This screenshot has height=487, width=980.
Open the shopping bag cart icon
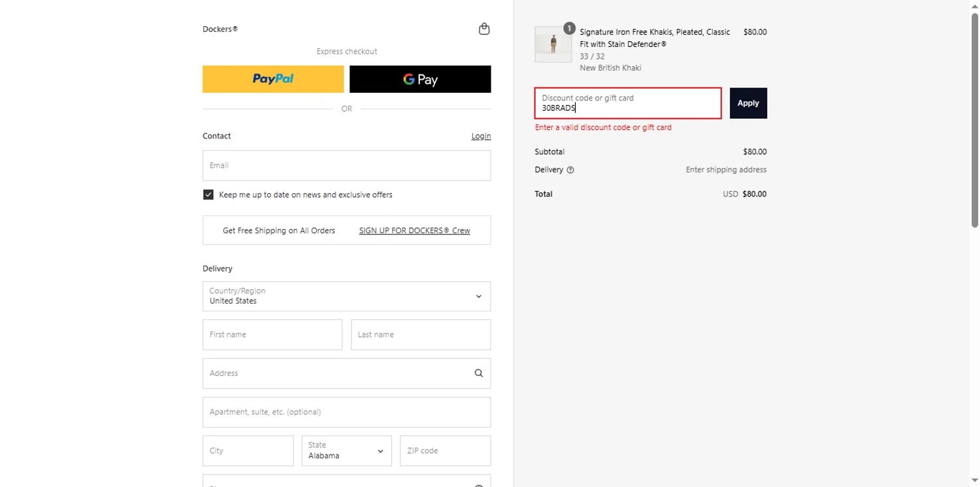(x=484, y=29)
